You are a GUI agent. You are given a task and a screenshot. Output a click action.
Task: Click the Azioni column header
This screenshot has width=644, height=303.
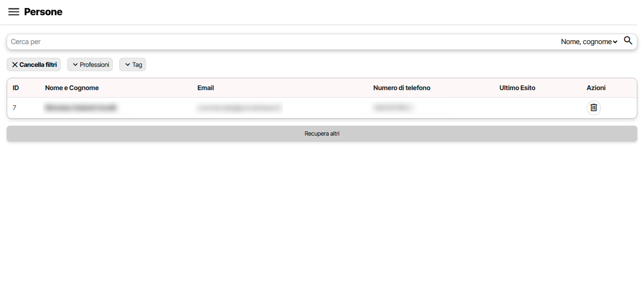[x=596, y=88]
